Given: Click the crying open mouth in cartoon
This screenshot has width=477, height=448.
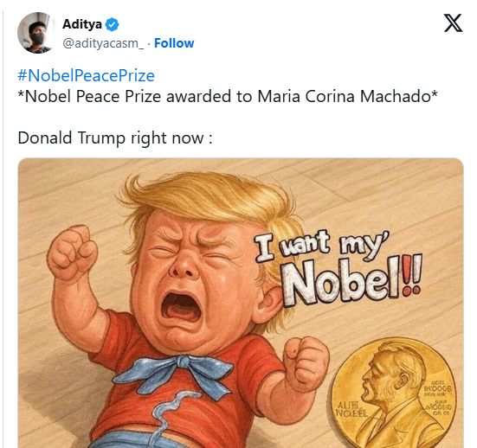Looking at the screenshot, I should tap(182, 307).
